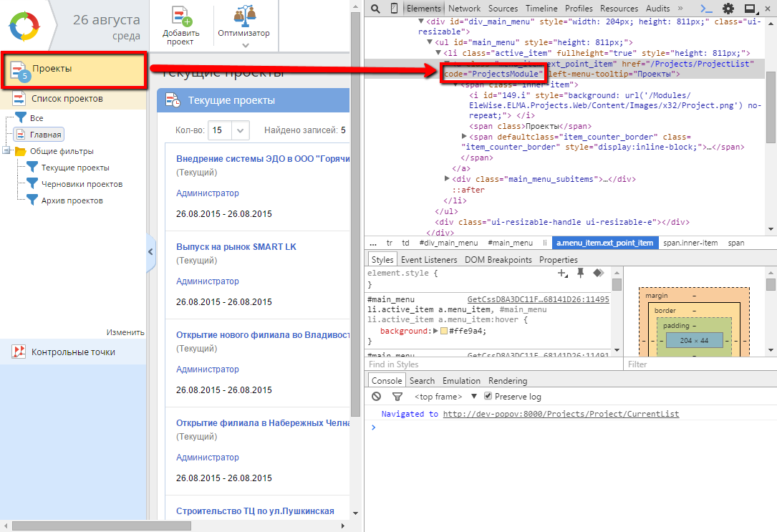Open the Выпуск на рынок SMART LK project
777x532 pixels.
(236, 247)
